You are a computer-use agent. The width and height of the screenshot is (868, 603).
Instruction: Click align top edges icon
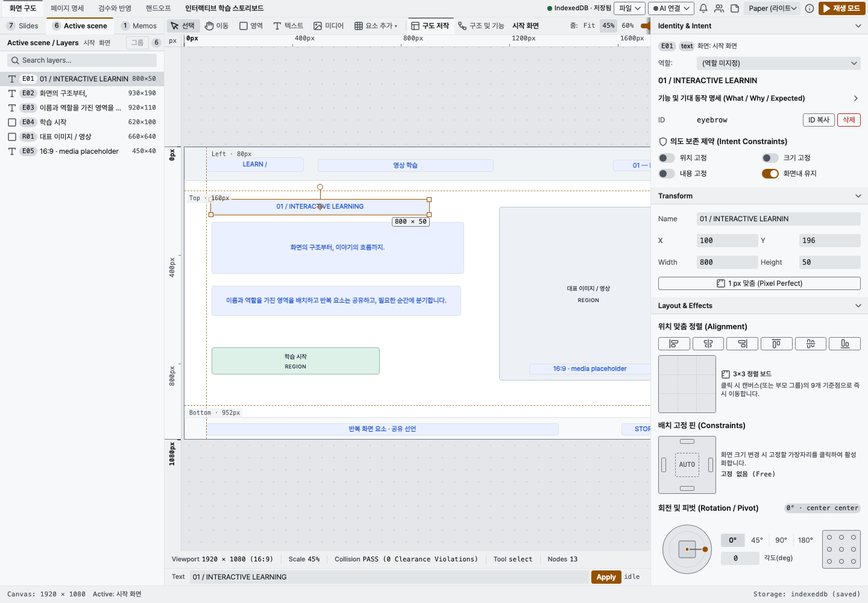click(x=776, y=344)
